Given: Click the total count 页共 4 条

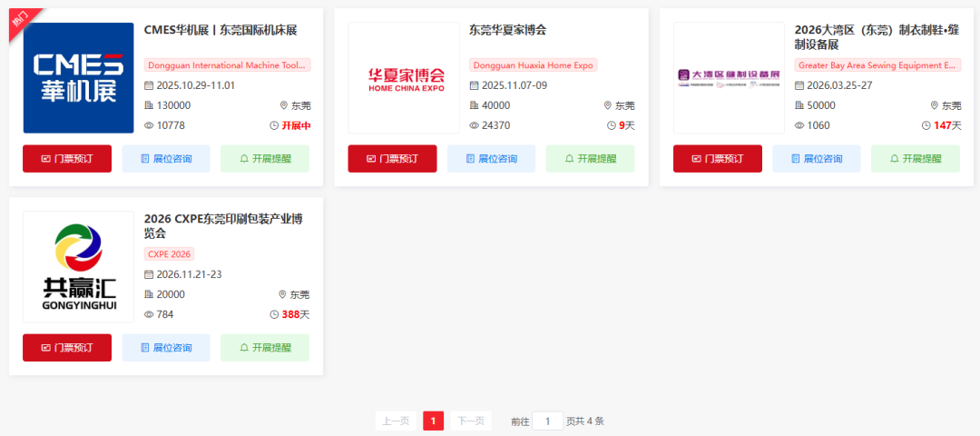Looking at the screenshot, I should (585, 421).
